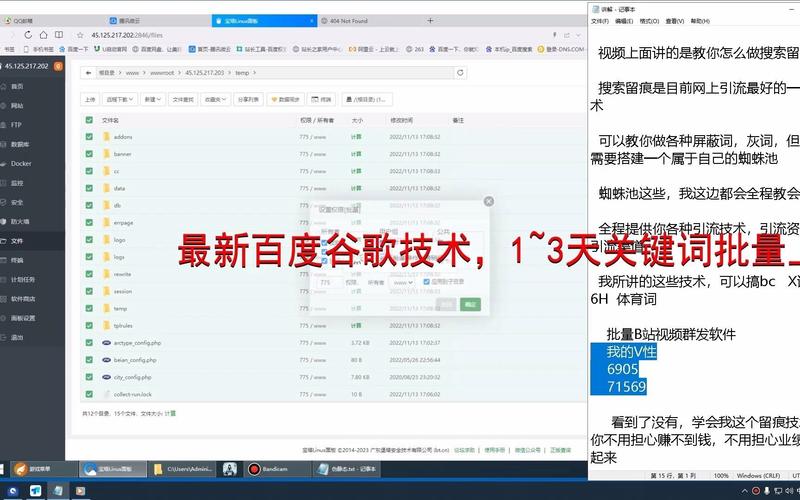This screenshot has height=500, width=800.
Task: Open the Home item in the panel sidebar
Action: click(x=17, y=86)
